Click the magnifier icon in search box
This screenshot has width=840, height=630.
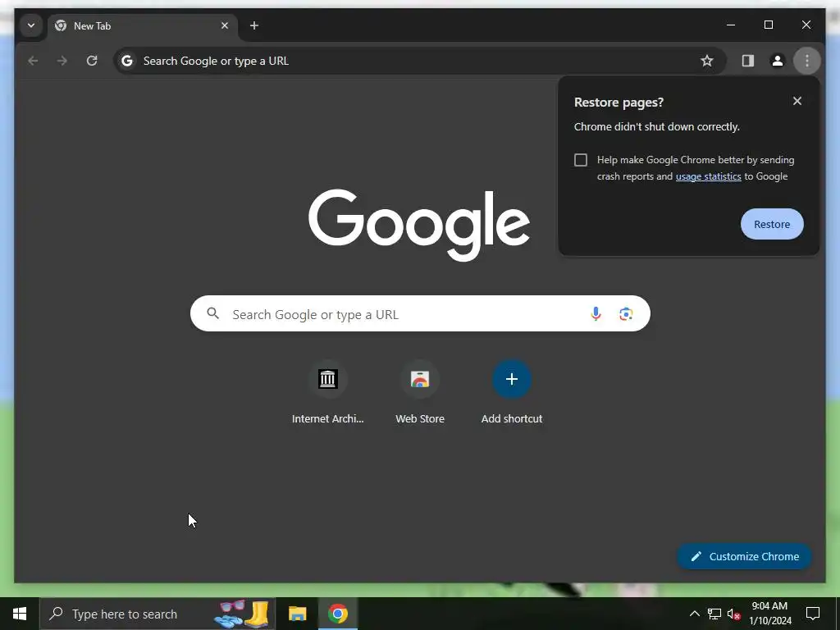pos(213,314)
